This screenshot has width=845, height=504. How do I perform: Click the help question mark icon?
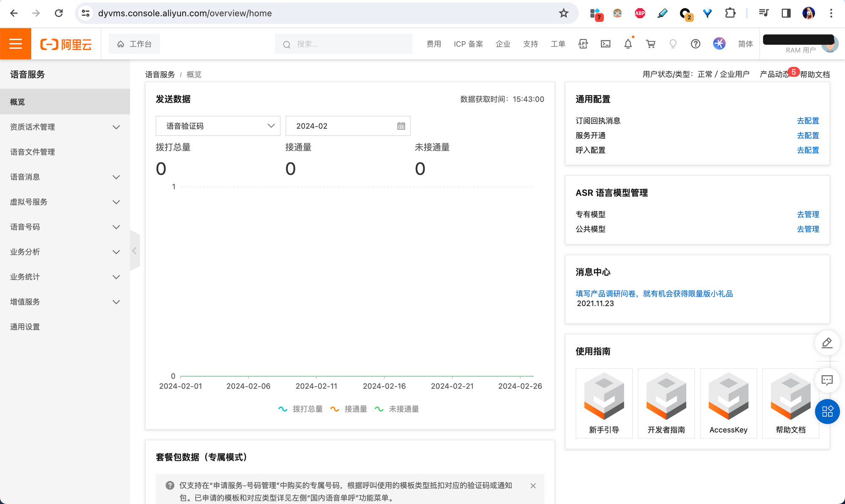click(695, 44)
